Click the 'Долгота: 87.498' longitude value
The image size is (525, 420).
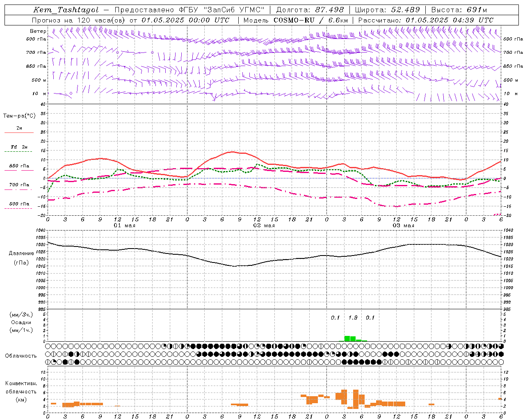(x=310, y=10)
